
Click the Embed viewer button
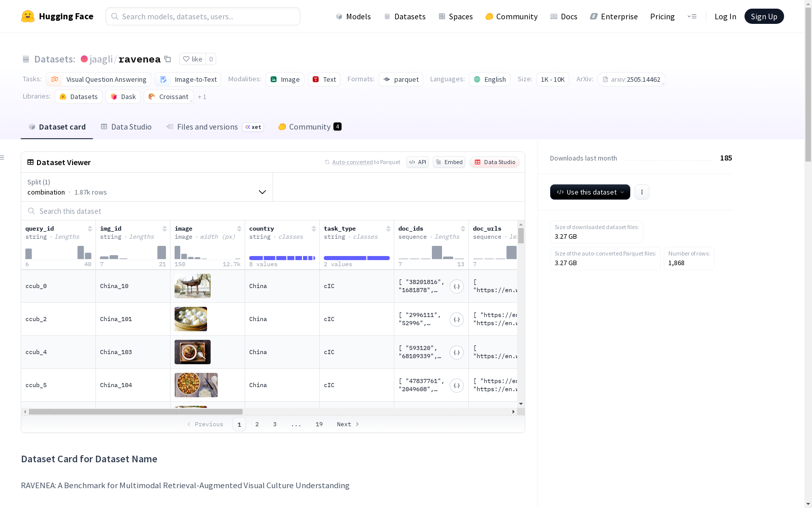pos(449,162)
